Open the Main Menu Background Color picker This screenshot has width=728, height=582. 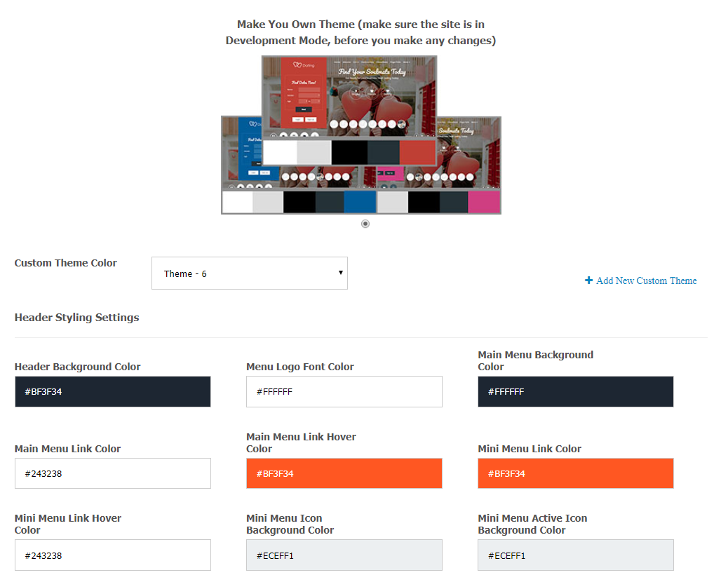[575, 391]
